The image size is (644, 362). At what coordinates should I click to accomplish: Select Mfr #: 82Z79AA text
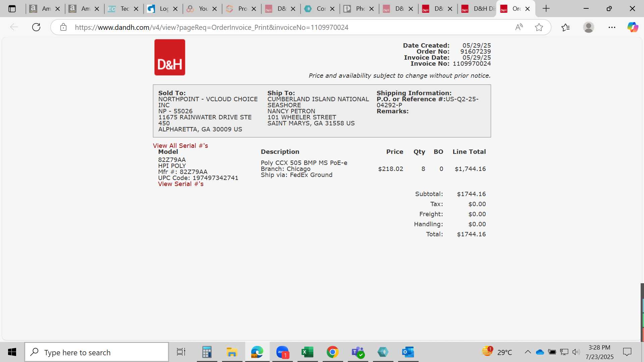[x=183, y=172]
